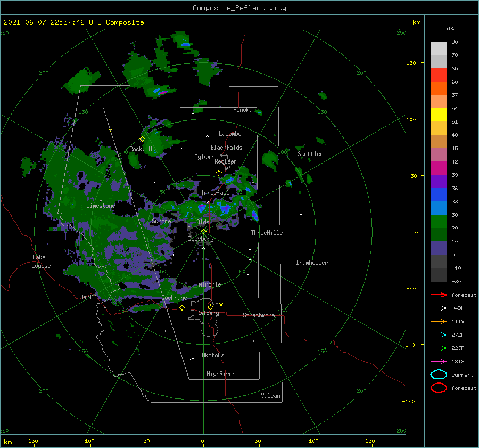Click the yellow diamond marker below RedDeer
Viewport: 479px width, 448px height.
(219, 173)
